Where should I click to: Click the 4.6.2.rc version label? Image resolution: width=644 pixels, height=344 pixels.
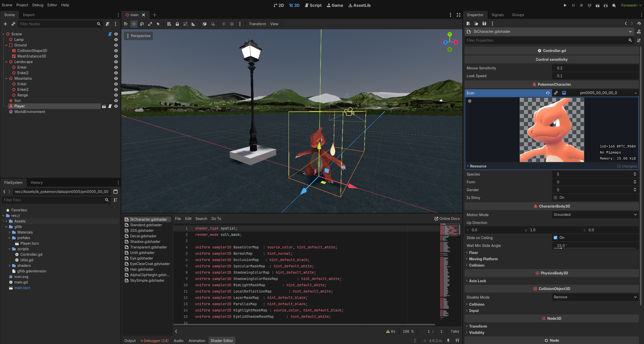click(x=435, y=341)
